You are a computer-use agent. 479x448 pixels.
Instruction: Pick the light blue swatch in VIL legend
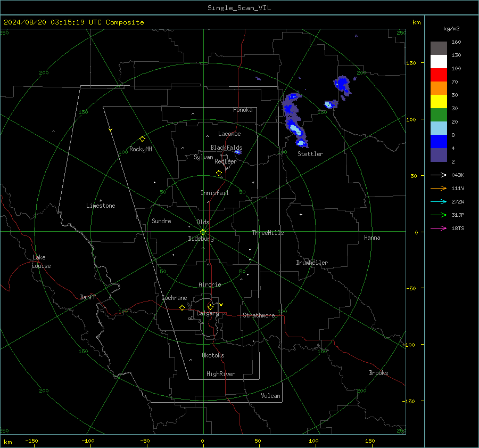click(439, 128)
